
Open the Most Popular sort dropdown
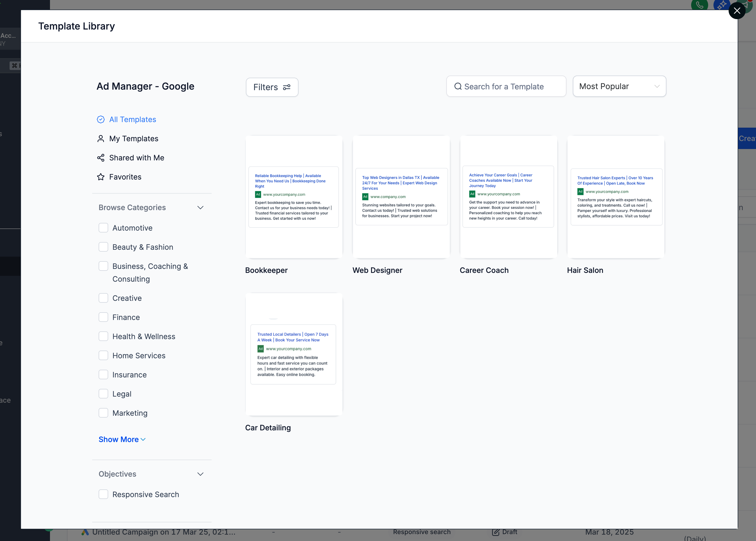619,87
